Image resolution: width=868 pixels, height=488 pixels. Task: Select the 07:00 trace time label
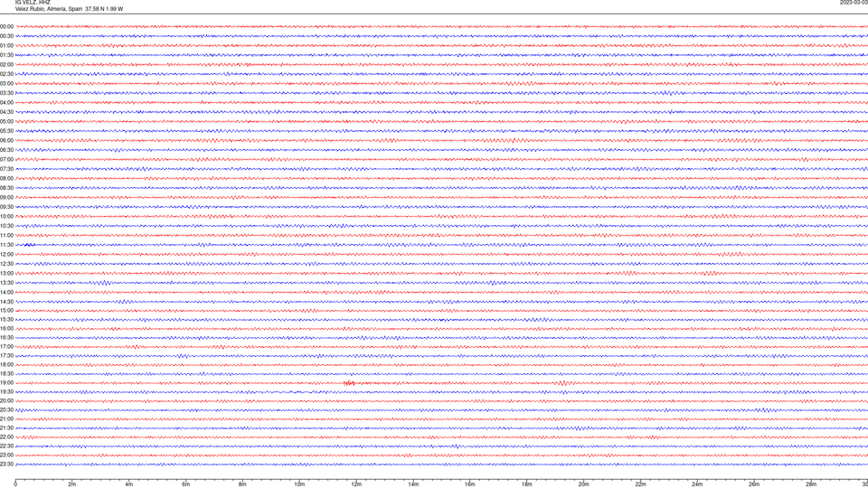(x=6, y=159)
